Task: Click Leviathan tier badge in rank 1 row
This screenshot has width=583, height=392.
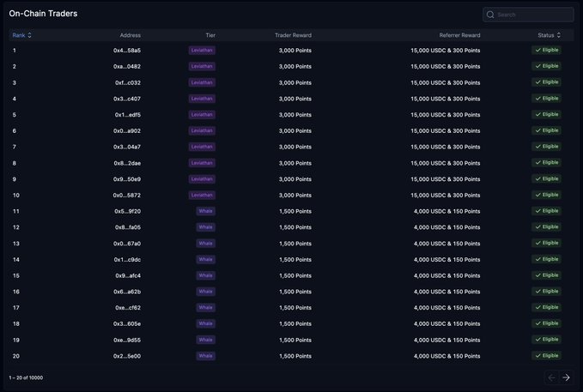Action: [202, 50]
